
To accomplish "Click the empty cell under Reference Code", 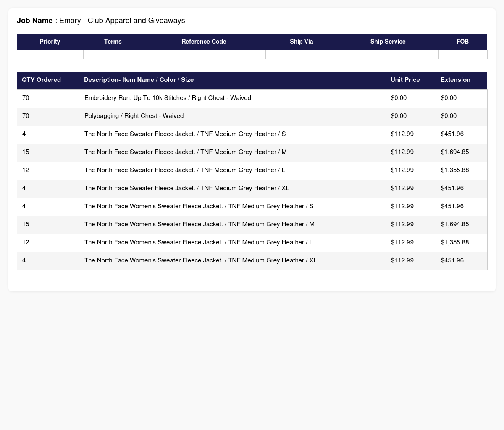I will (204, 55).
